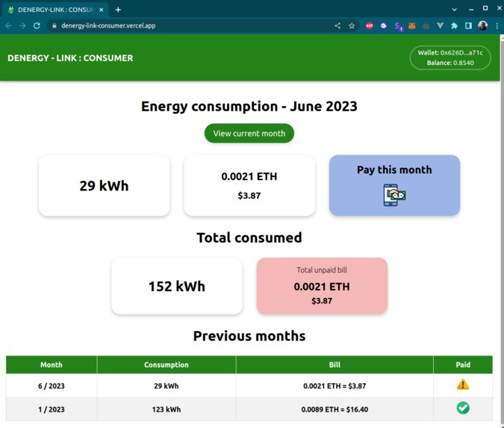
Task: Reload the page
Action: click(37, 25)
